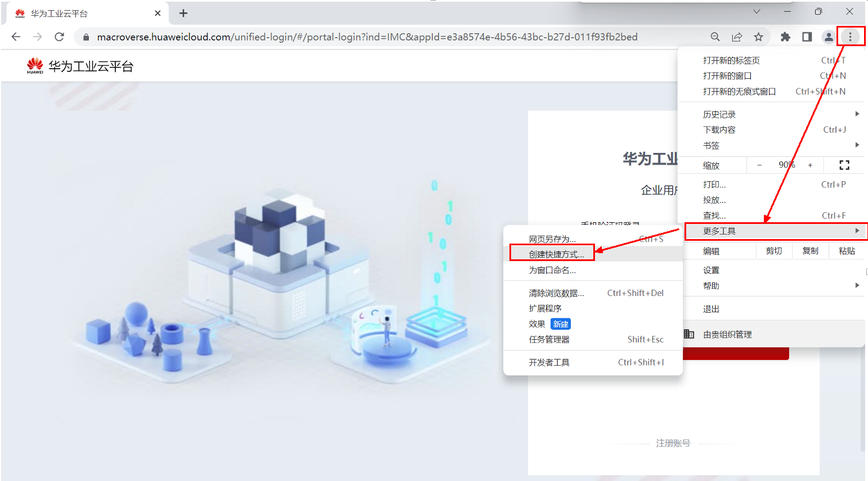Click the Huawei logo in page header
Viewport: 868px width, 481px height.
click(35, 66)
